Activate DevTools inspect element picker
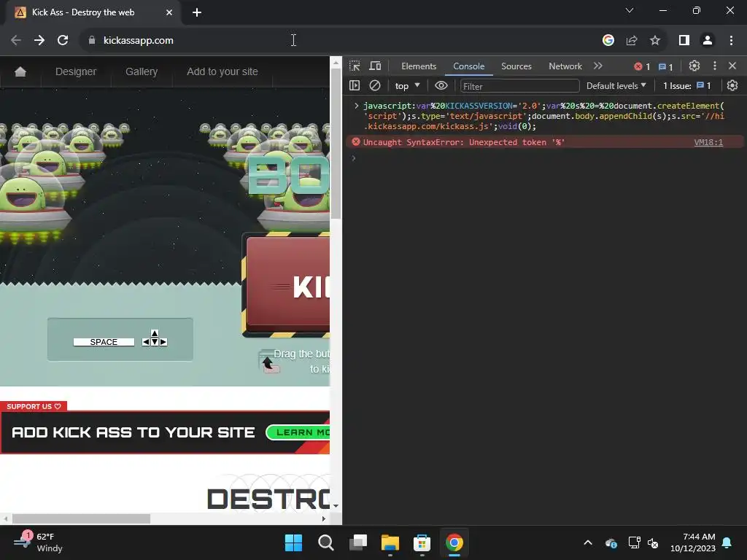The height and width of the screenshot is (560, 747). [x=355, y=66]
